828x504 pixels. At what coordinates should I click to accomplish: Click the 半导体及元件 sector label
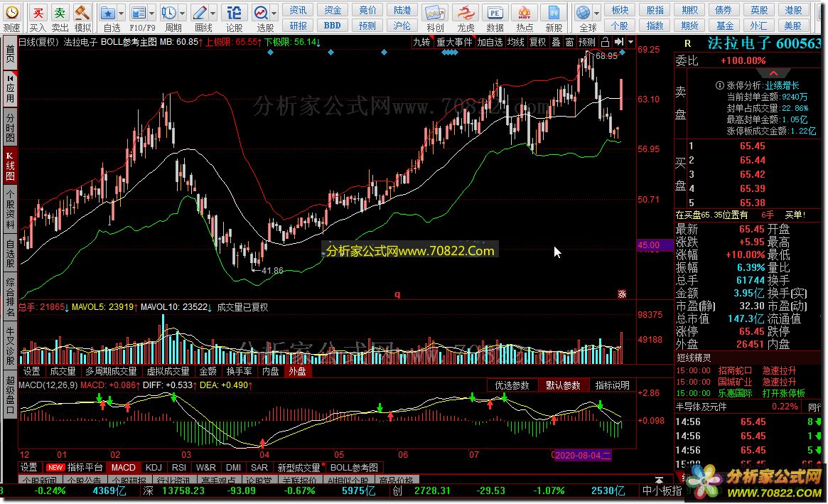(701, 407)
